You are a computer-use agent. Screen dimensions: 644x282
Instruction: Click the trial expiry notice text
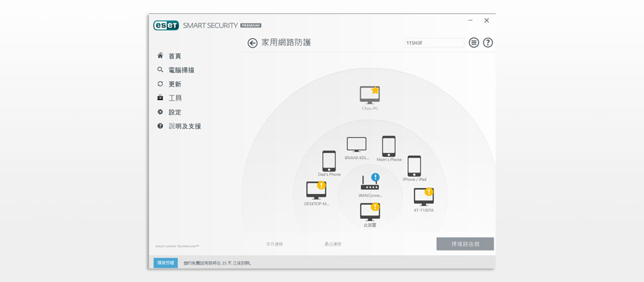click(217, 263)
